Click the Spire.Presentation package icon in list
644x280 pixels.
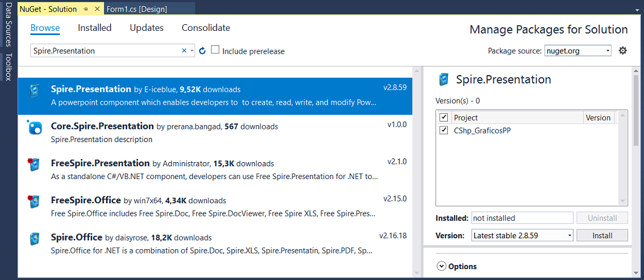pos(34,92)
